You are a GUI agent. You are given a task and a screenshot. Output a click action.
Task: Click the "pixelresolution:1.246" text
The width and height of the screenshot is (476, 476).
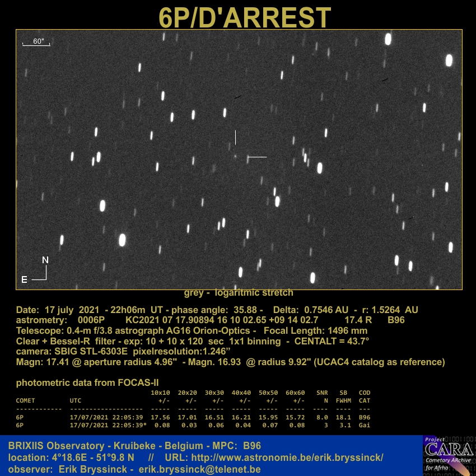click(181, 352)
